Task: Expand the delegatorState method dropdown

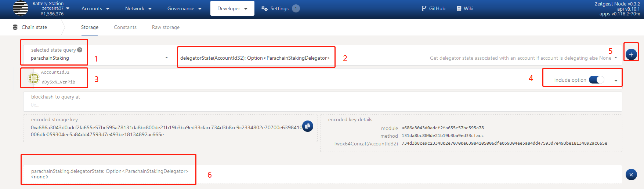Action: click(x=616, y=58)
